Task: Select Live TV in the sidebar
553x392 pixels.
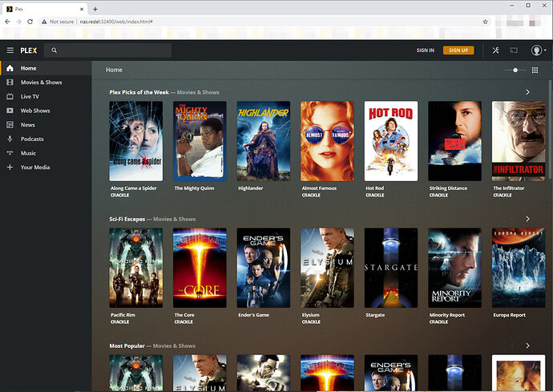Action: [x=46, y=96]
